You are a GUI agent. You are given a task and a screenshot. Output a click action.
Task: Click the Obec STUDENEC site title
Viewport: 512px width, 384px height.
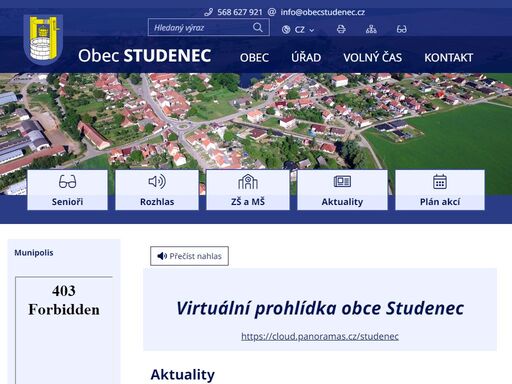pos(145,55)
